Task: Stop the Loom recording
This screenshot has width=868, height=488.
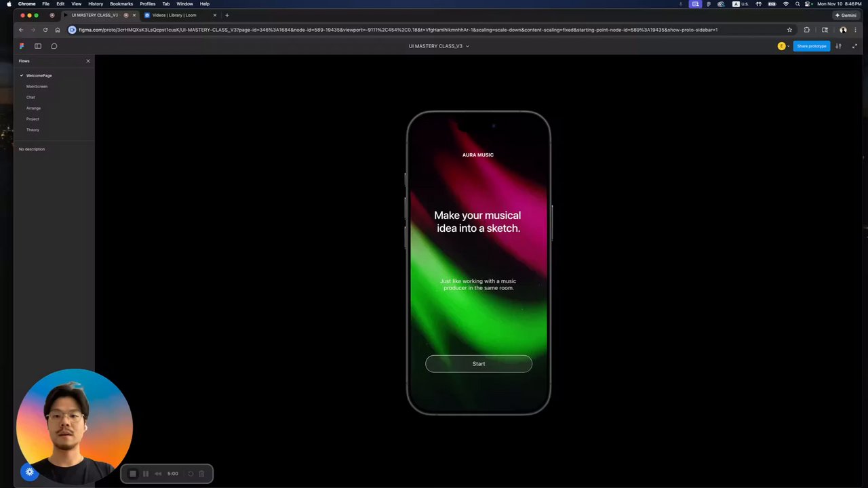Action: click(x=133, y=474)
